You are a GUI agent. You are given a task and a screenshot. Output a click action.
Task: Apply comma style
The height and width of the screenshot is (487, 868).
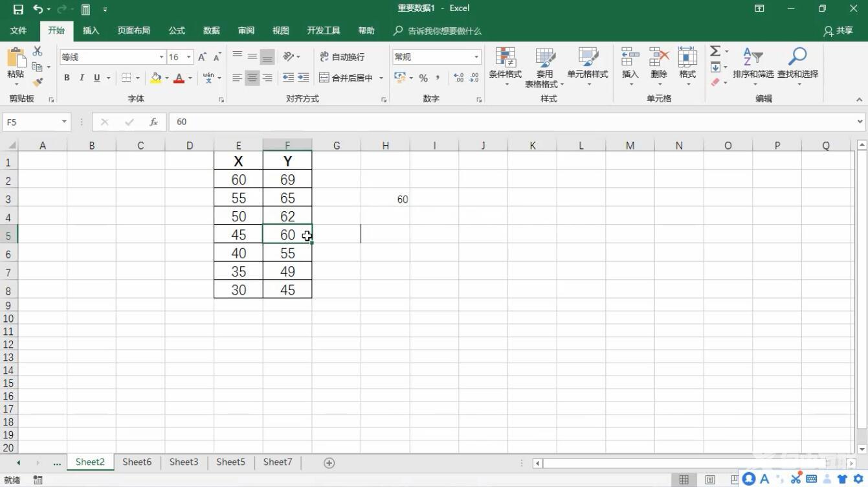click(438, 78)
